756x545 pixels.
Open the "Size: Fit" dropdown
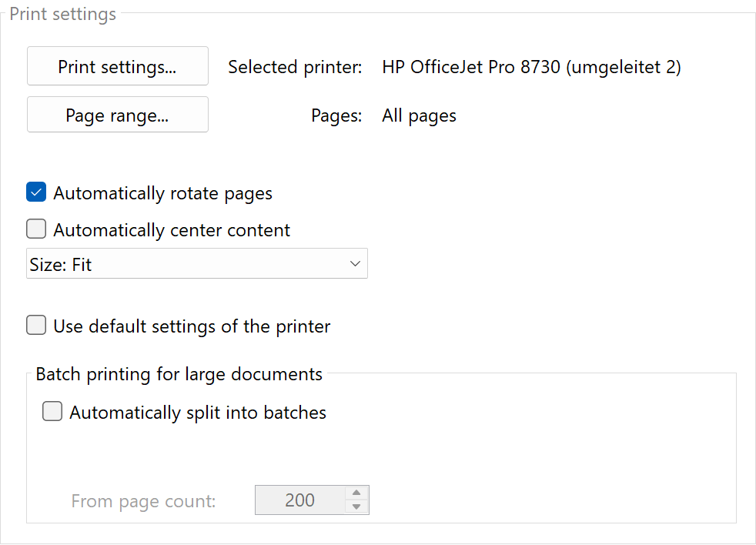tap(196, 263)
